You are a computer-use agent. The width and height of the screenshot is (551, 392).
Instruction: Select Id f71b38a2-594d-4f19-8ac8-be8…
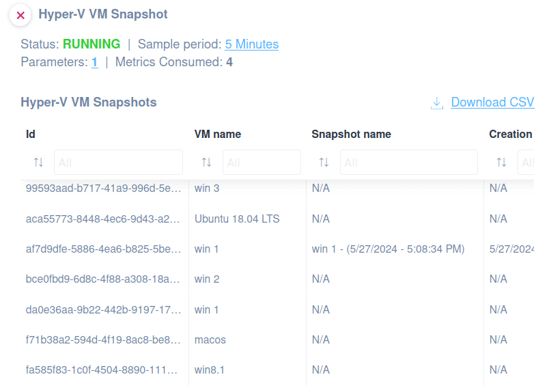click(x=103, y=340)
